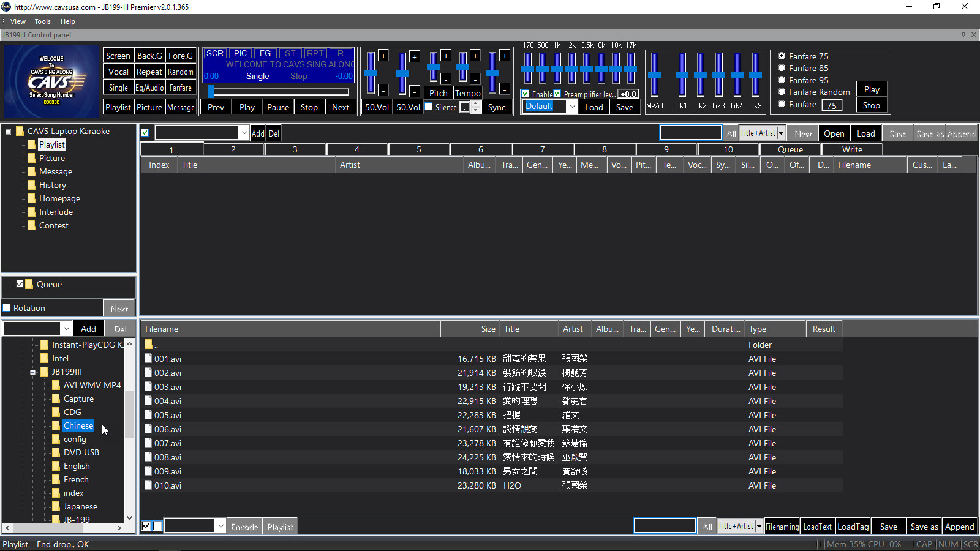Toggle the Silence checkbox
The height and width of the screenshot is (551, 980).
click(x=429, y=107)
